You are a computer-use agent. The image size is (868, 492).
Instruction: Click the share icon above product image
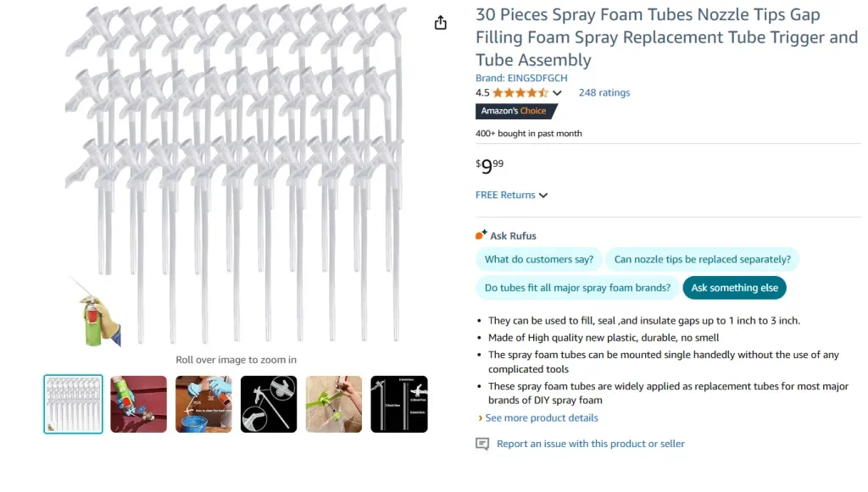click(440, 23)
